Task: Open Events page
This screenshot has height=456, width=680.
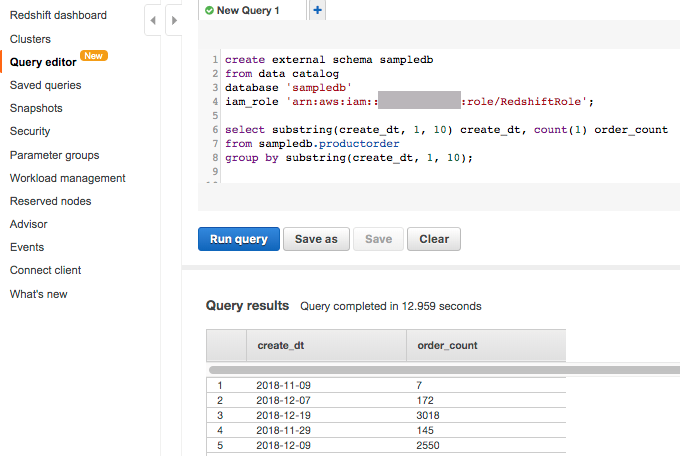Action: point(27,247)
